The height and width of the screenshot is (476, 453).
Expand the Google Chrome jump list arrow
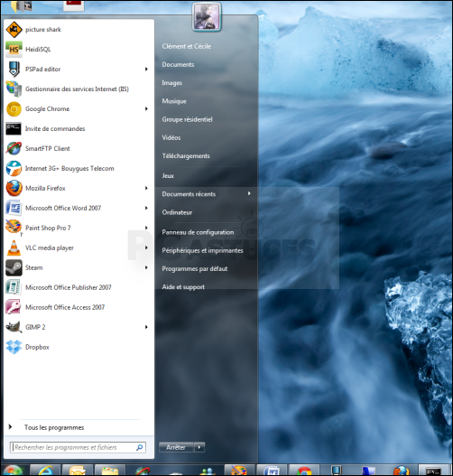point(146,108)
